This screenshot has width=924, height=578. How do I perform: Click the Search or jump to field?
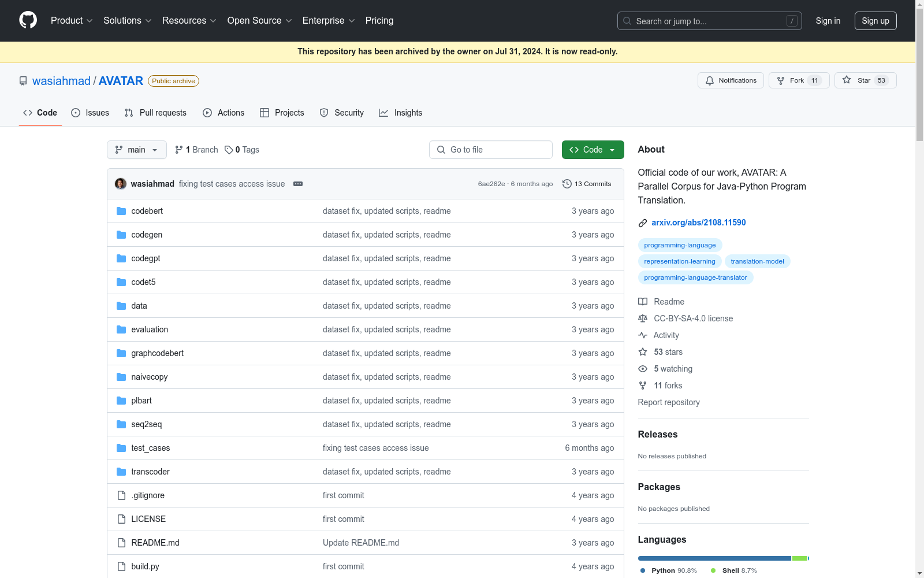tap(709, 21)
